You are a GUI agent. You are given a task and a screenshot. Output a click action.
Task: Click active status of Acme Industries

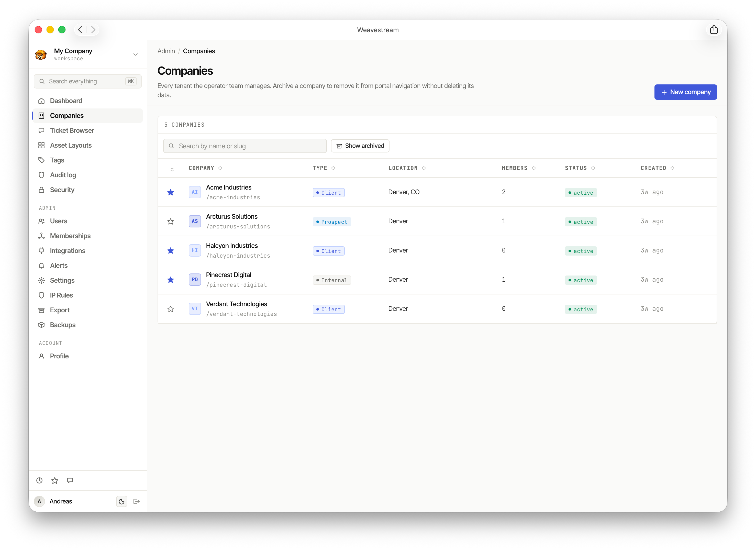[581, 193]
